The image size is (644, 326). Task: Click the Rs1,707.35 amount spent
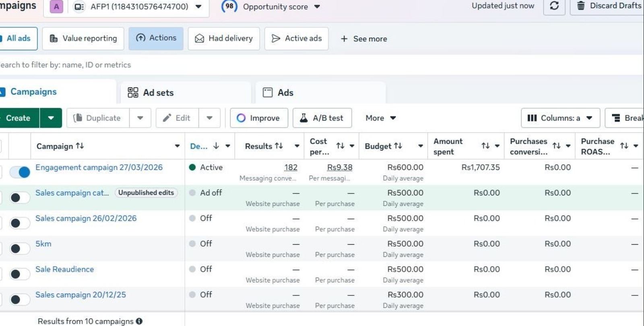pyautogui.click(x=481, y=167)
